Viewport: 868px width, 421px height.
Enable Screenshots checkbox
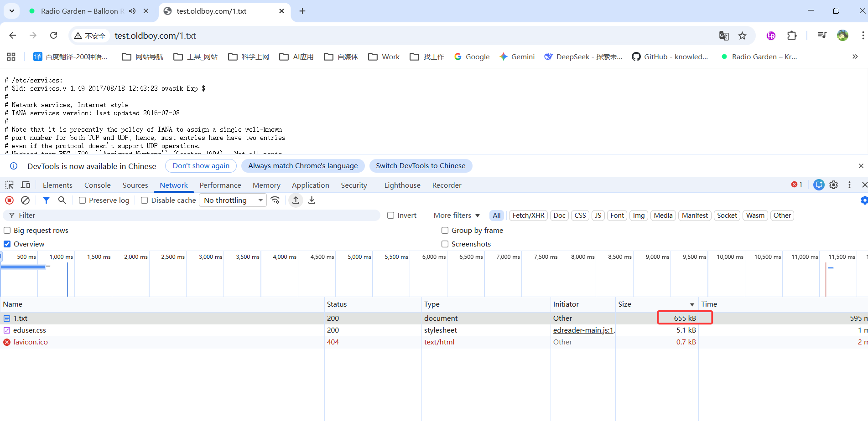click(x=445, y=244)
